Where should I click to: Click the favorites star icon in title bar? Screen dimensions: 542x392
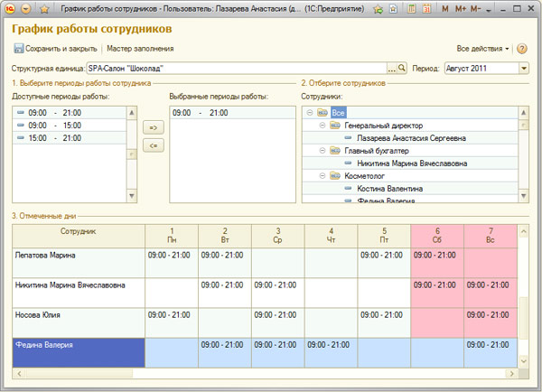click(44, 9)
